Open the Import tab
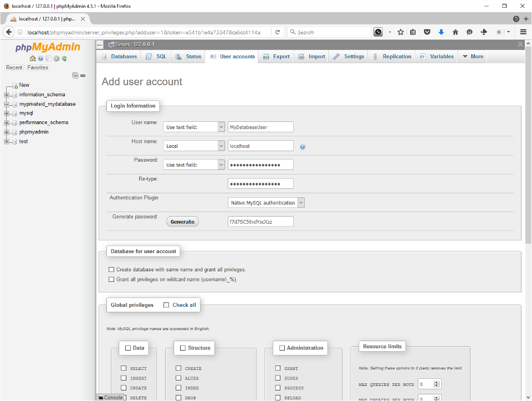The height and width of the screenshot is (401, 532). pyautogui.click(x=311, y=56)
